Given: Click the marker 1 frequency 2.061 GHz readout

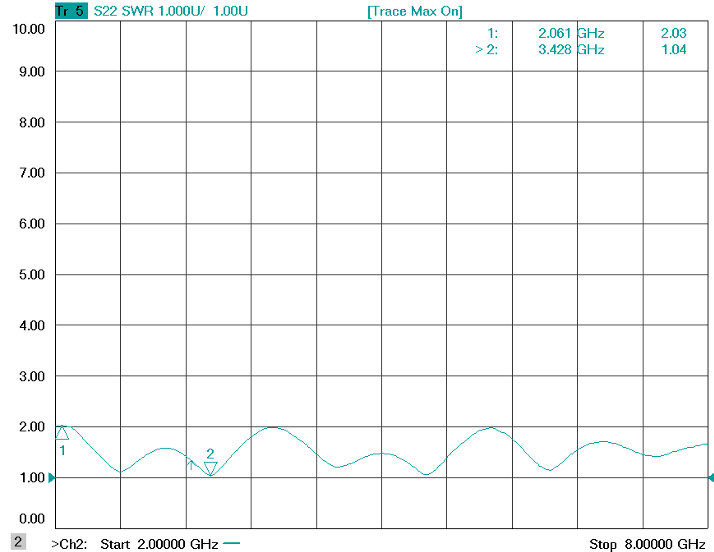Looking at the screenshot, I should (571, 33).
